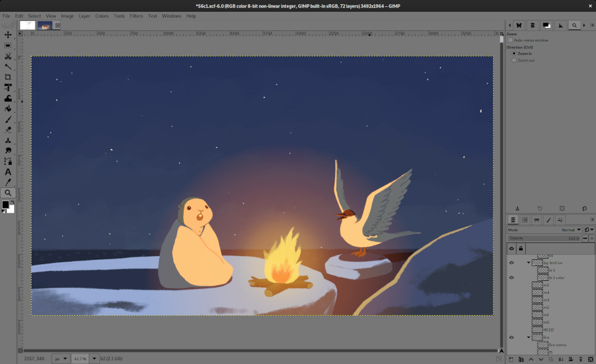Collapse the fire layer group
This screenshot has height=364, width=596.
click(x=529, y=337)
